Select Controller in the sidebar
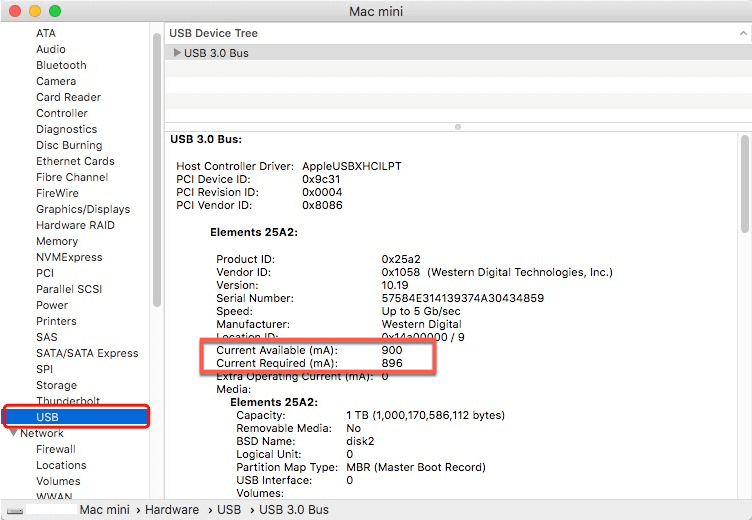 [62, 113]
